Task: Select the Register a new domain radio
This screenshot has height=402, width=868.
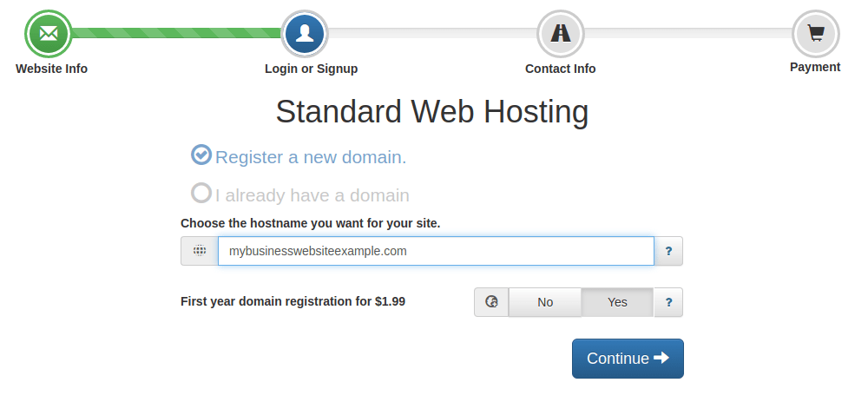Action: tap(201, 155)
